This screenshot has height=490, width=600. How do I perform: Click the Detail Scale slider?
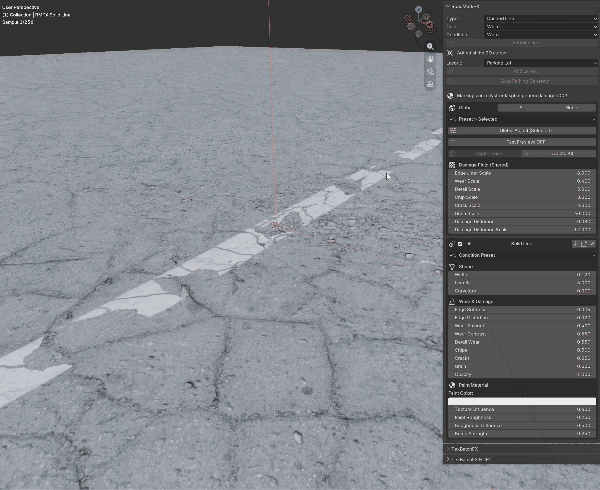point(522,189)
